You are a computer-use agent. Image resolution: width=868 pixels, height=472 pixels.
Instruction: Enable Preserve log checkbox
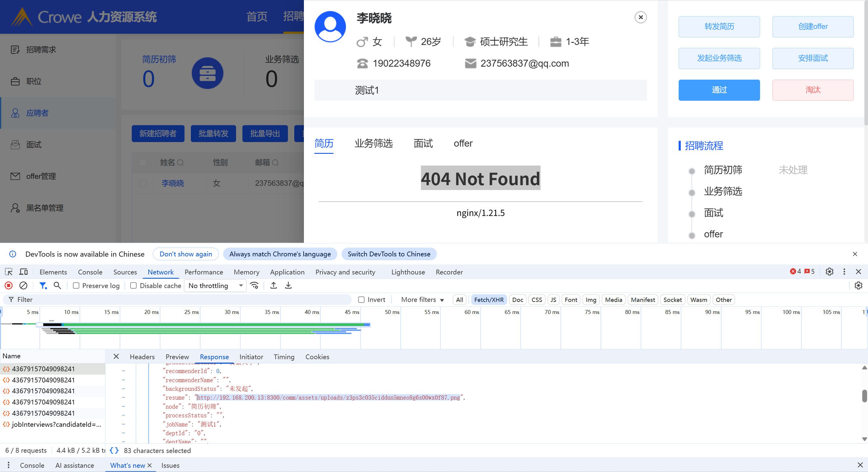point(76,286)
